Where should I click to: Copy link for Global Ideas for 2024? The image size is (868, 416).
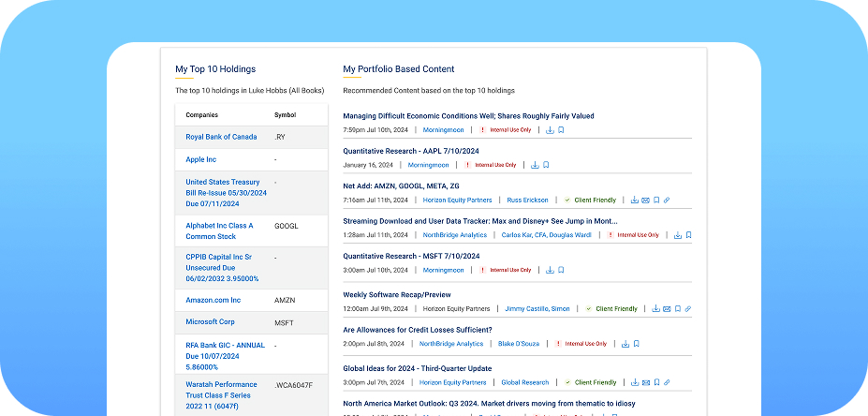click(x=667, y=383)
